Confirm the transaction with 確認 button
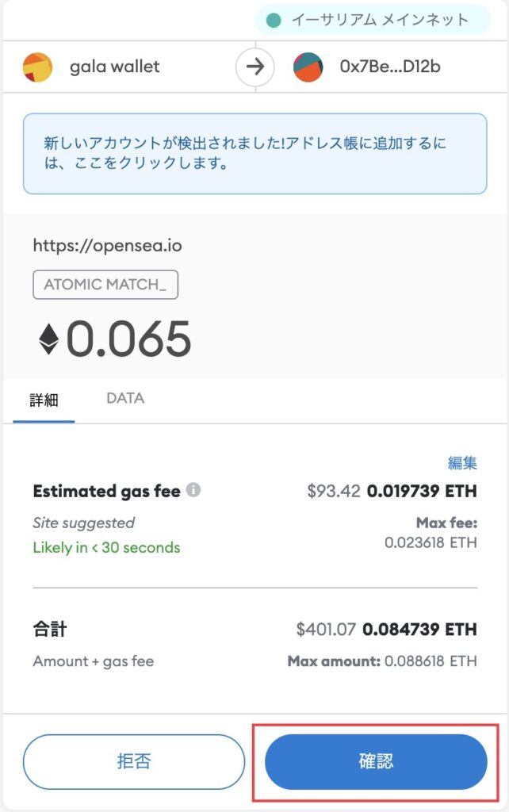The image size is (509, 812). tap(376, 761)
